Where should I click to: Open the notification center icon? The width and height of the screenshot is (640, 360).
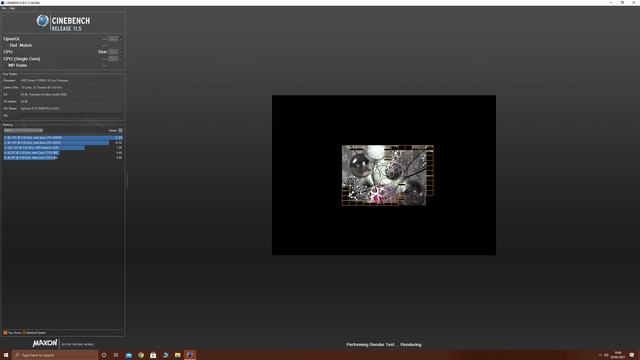coord(632,355)
